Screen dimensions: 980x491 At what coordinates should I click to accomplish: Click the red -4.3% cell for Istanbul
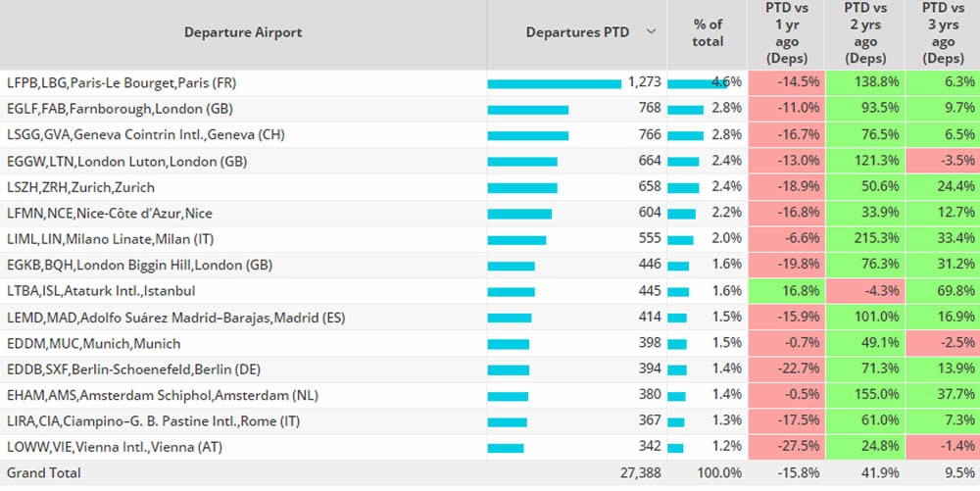tap(865, 291)
